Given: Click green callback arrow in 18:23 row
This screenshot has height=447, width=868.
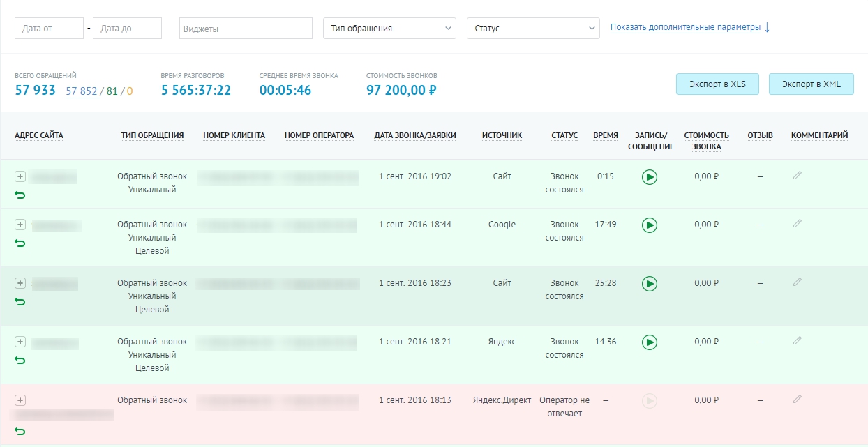Looking at the screenshot, I should [20, 301].
